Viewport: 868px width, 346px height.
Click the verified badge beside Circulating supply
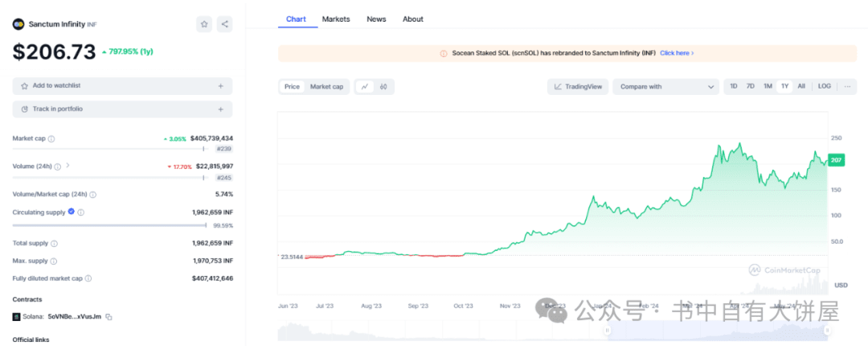click(71, 212)
